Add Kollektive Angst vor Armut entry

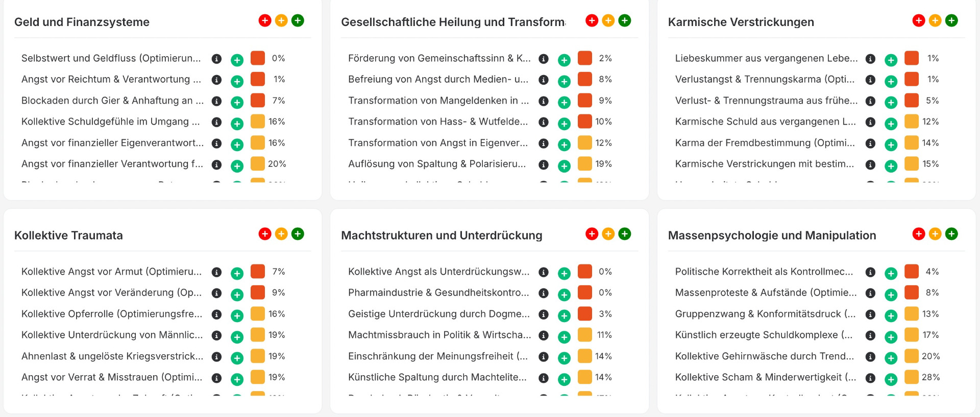(x=237, y=274)
